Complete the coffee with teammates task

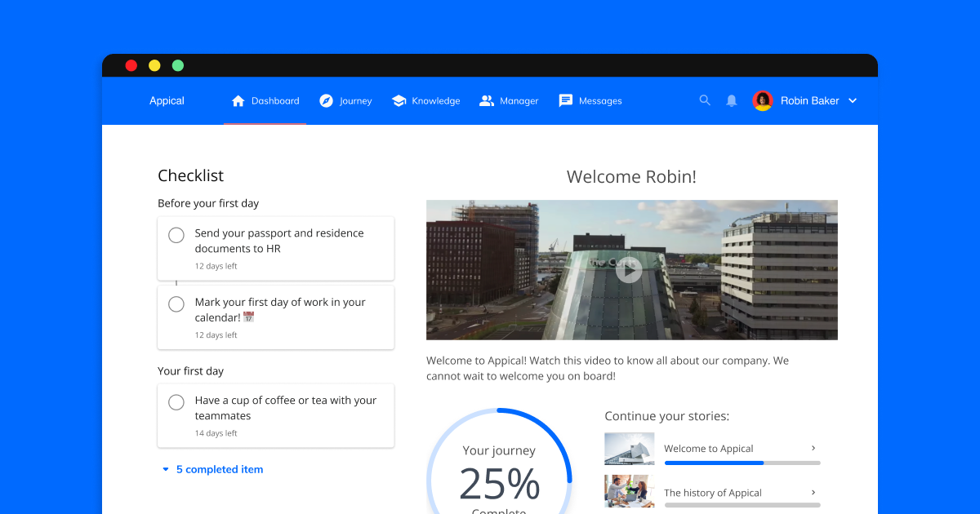tap(176, 402)
